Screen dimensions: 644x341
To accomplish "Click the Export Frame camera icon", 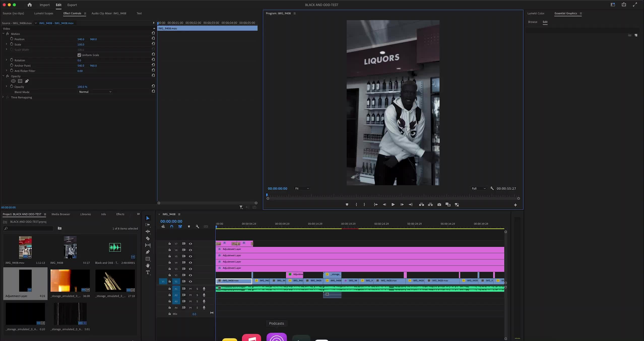I will point(439,204).
